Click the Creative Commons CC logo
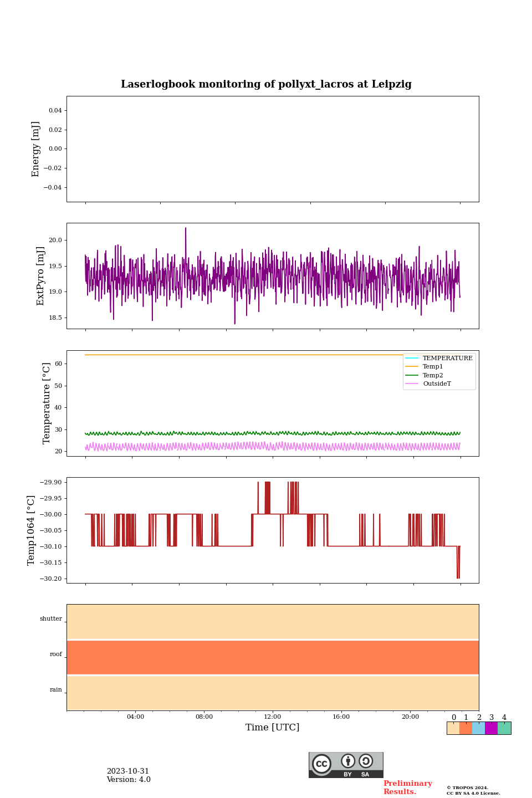 [321, 764]
